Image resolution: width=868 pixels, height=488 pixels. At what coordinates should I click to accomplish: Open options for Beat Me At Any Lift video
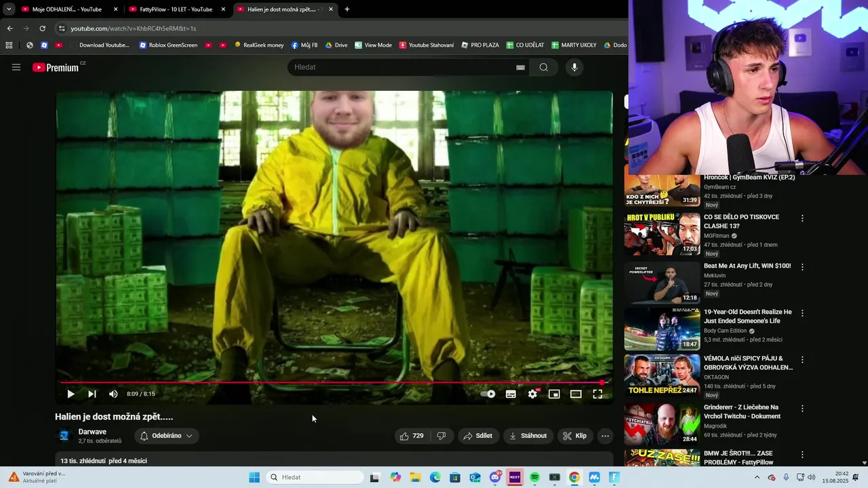(802, 267)
